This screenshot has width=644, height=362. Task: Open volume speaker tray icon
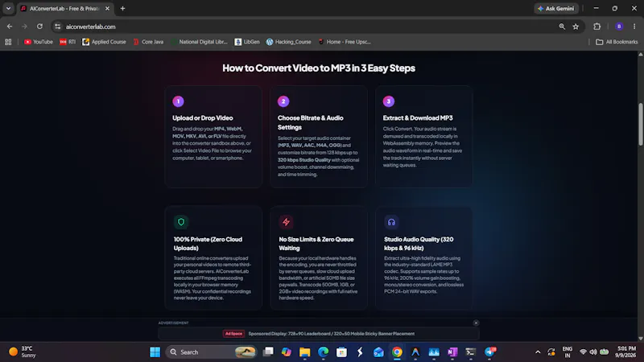[593, 352]
